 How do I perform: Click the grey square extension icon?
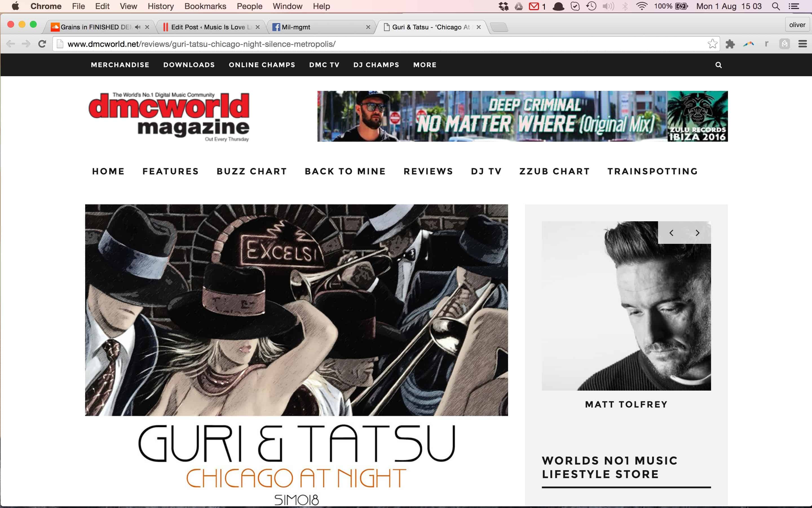[784, 44]
